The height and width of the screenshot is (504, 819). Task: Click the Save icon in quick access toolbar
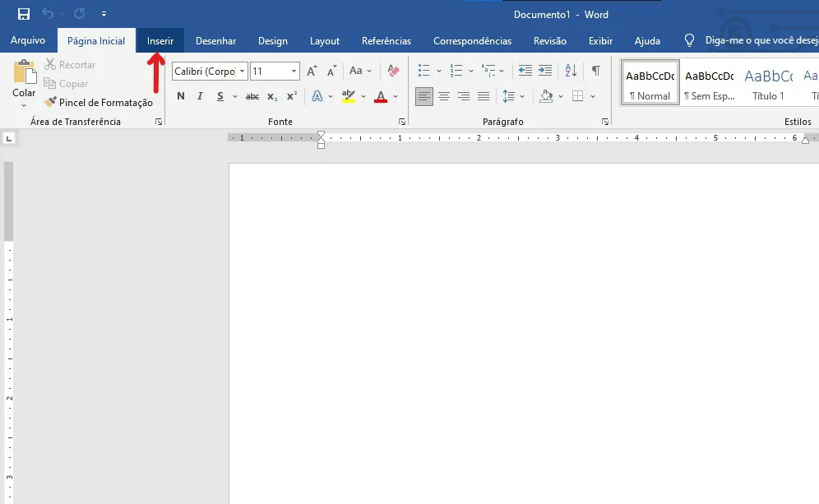pos(24,14)
